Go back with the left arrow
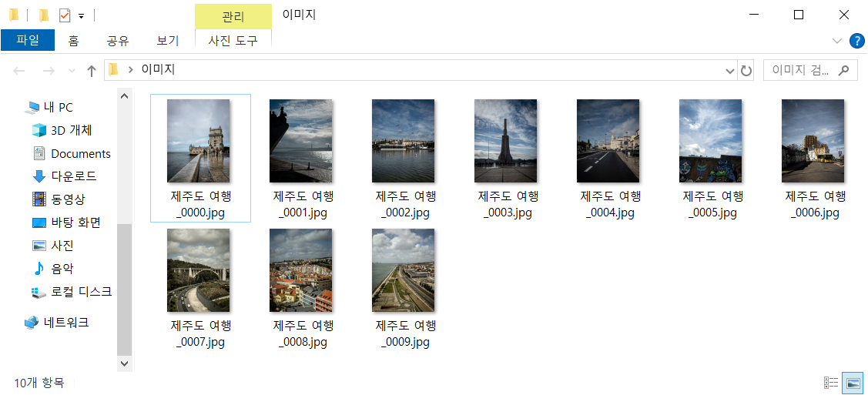This screenshot has height=395, width=868. pyautogui.click(x=18, y=70)
